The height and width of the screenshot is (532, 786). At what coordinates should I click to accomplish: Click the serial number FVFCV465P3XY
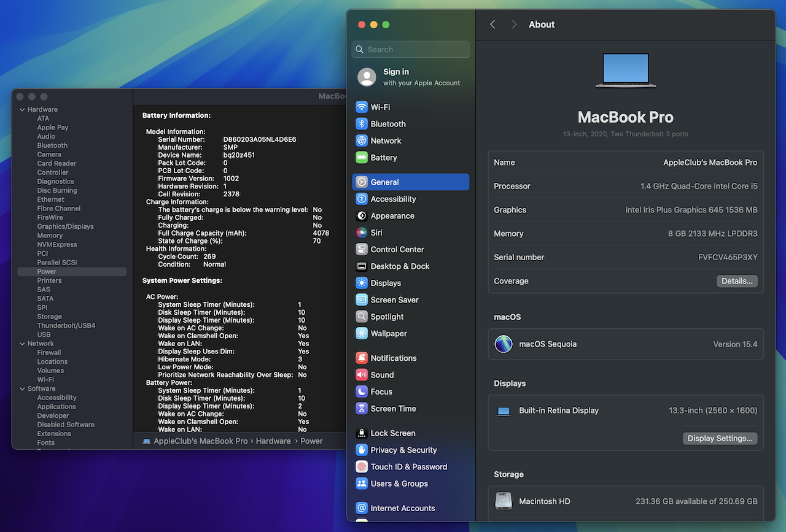tap(728, 258)
